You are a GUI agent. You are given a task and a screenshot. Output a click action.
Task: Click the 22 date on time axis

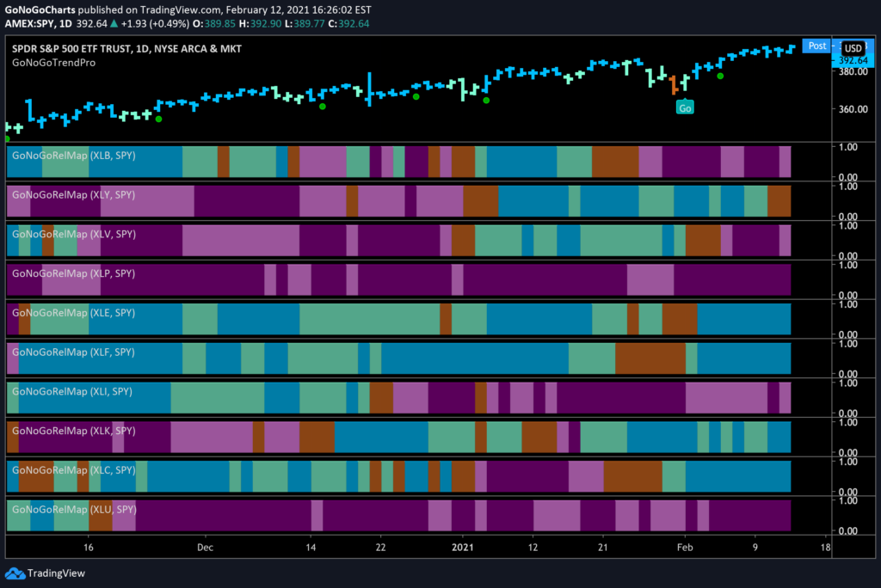380,547
